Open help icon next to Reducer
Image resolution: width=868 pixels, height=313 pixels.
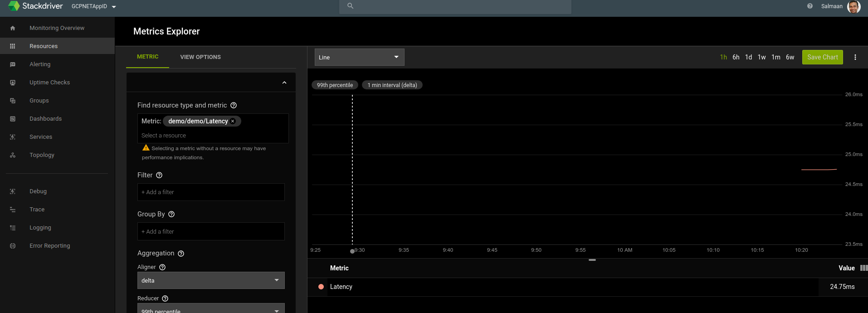point(165,298)
